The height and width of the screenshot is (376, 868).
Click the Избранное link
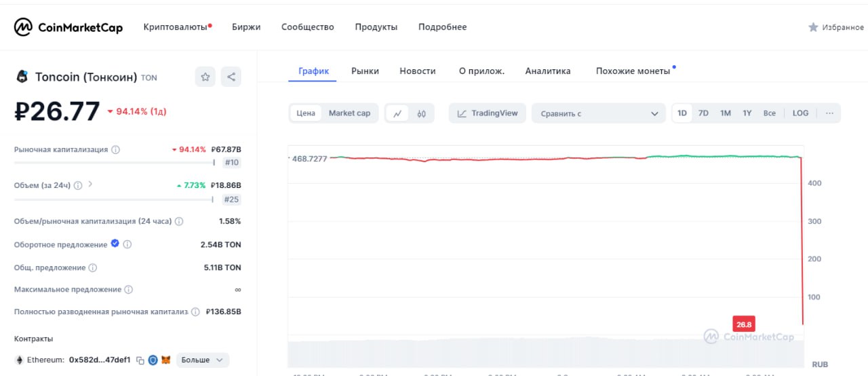(835, 27)
